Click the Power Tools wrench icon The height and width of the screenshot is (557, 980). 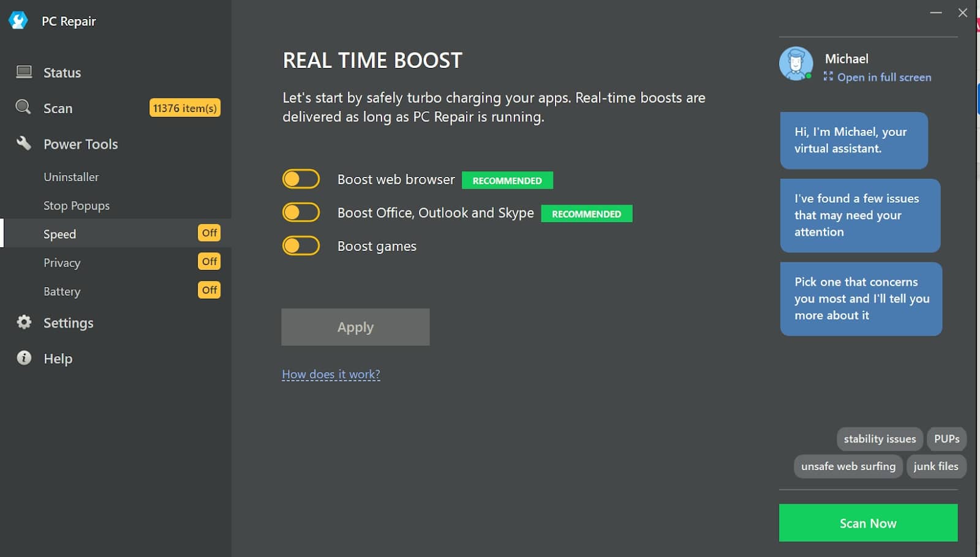[24, 143]
